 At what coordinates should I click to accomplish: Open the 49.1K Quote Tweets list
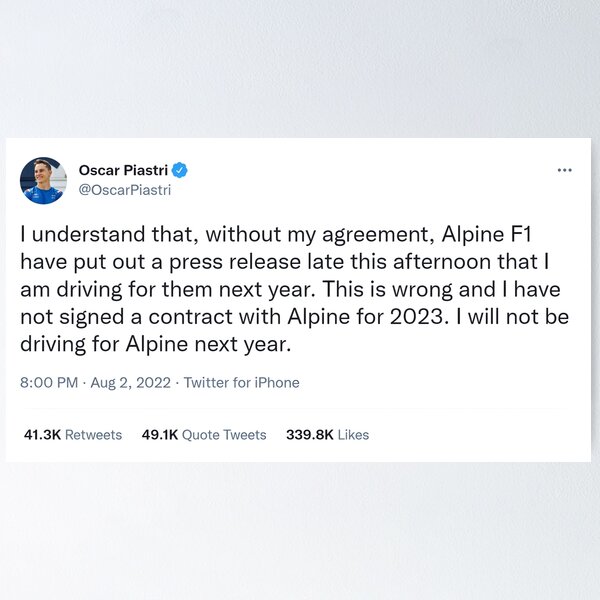204,434
